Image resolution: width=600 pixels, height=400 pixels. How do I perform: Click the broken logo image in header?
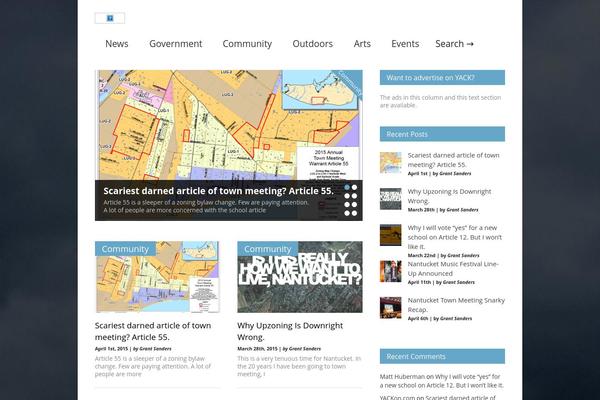110,18
